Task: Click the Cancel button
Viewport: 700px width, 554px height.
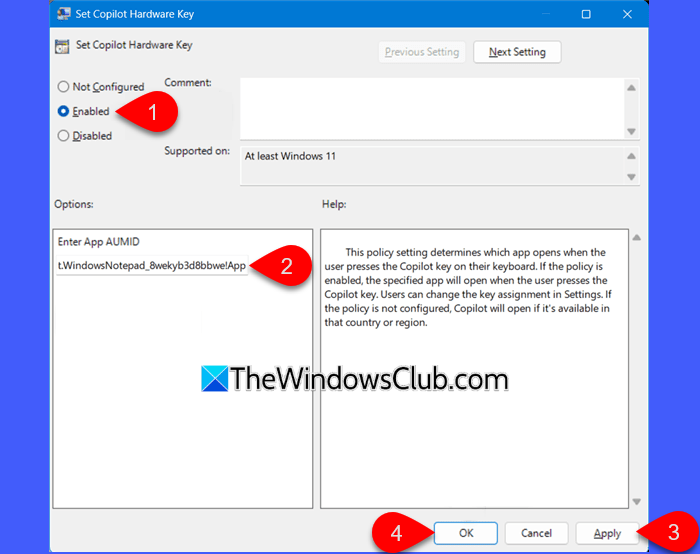Action: [x=536, y=533]
